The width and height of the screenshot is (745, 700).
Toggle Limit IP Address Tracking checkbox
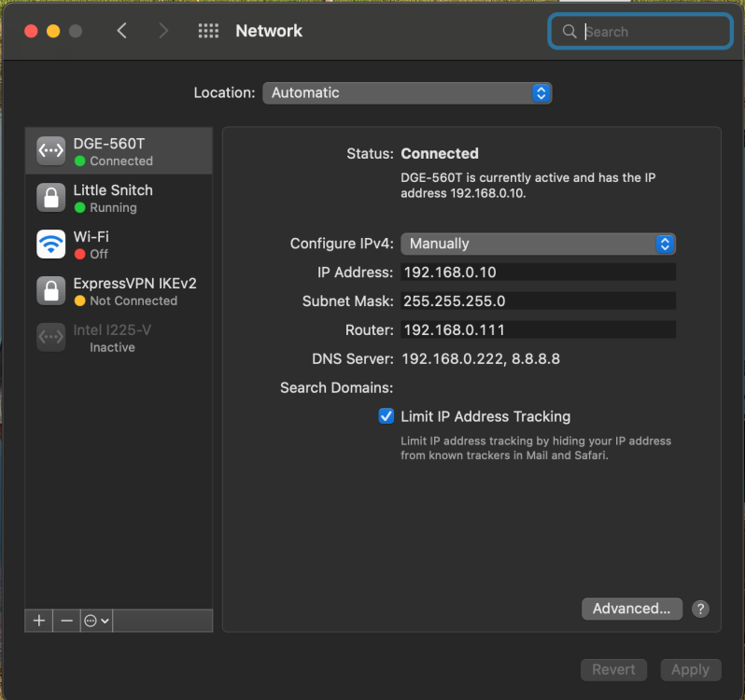point(386,416)
